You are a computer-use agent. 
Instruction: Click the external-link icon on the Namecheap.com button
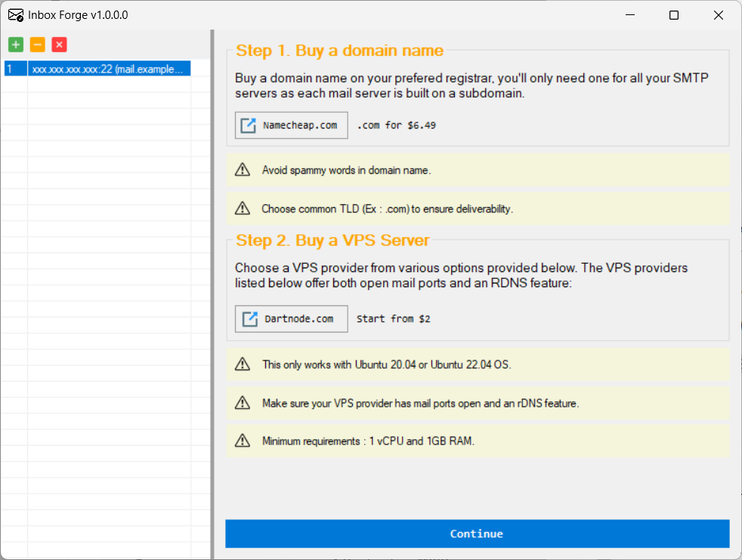tap(248, 125)
